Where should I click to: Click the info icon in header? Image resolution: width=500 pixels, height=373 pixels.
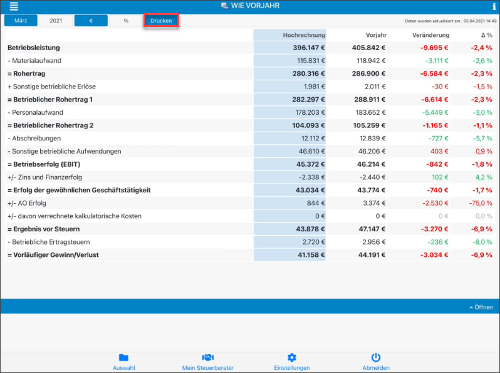coord(494,6)
